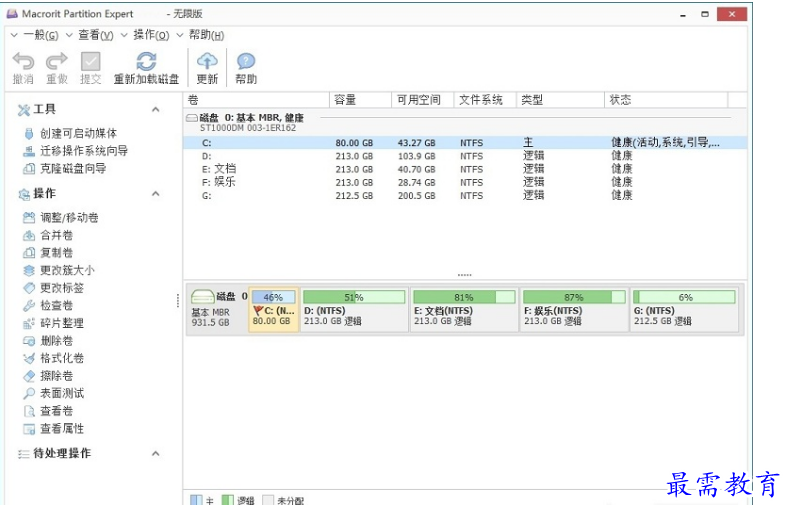Select 创建可启动媒体 in the tools panel
The image size is (788, 516).
point(77,133)
